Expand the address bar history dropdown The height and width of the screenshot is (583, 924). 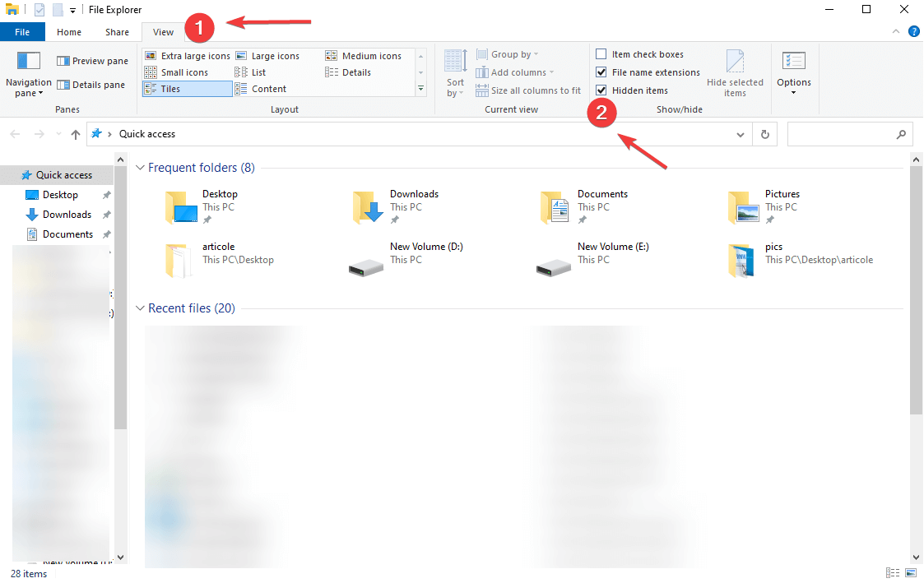pos(741,135)
